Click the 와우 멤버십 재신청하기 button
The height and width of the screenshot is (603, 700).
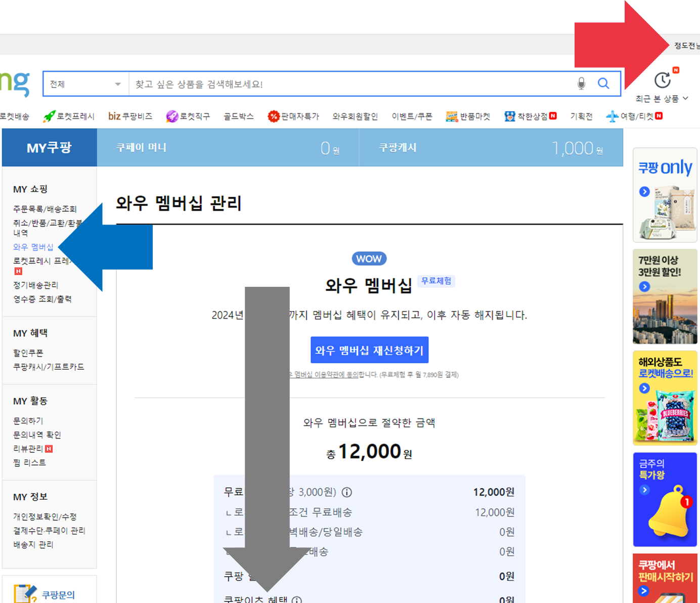[369, 350]
